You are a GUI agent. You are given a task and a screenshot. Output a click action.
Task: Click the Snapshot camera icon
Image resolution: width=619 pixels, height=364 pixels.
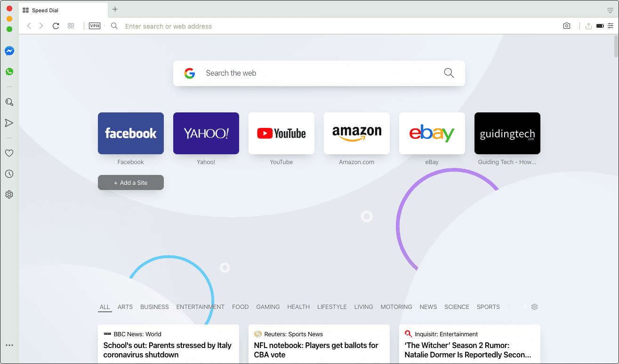(567, 26)
